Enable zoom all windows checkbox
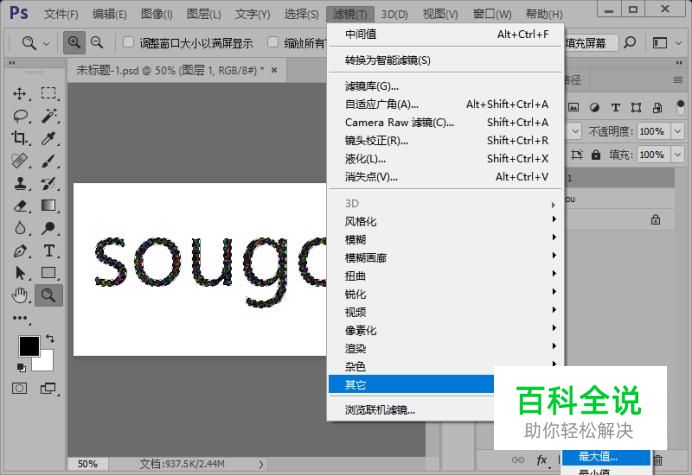This screenshot has width=692, height=475. coord(273,42)
